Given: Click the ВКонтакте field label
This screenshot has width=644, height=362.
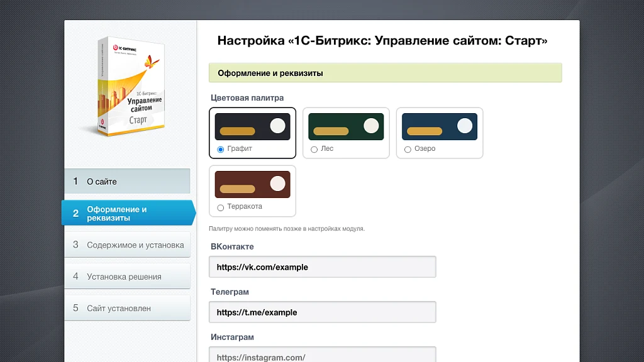Looking at the screenshot, I should click(232, 246).
